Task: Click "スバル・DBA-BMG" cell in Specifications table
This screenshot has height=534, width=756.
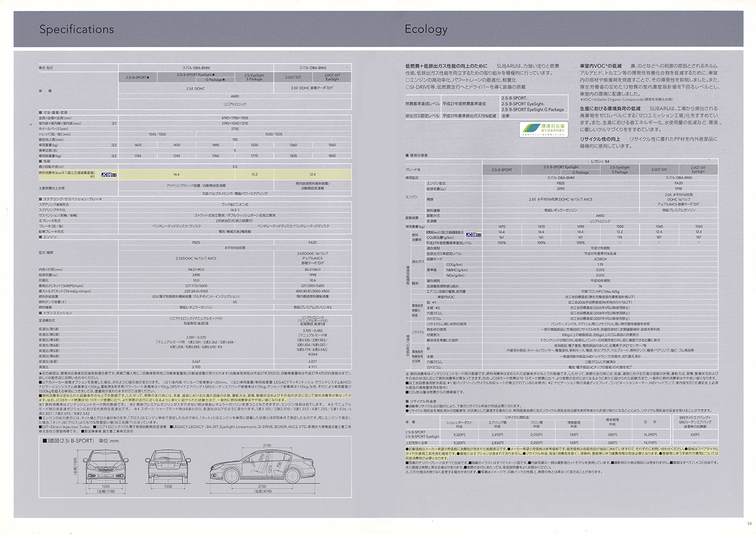Action: click(313, 68)
